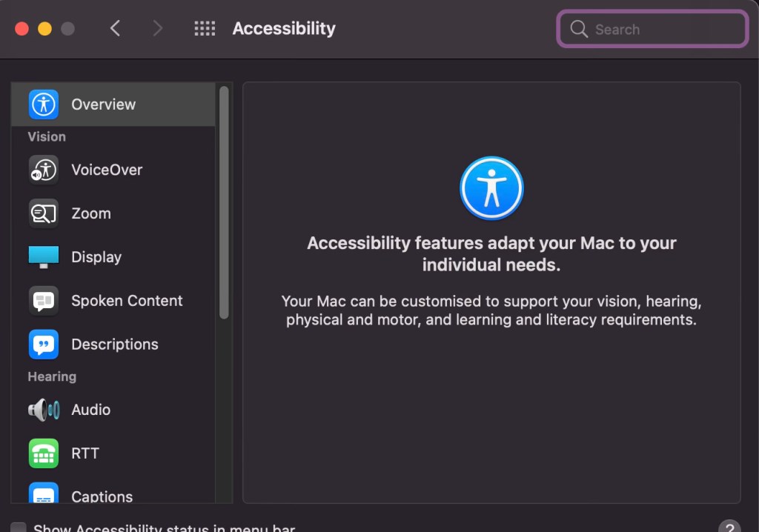Open Descriptions via the quote-bubble icon

pos(43,345)
